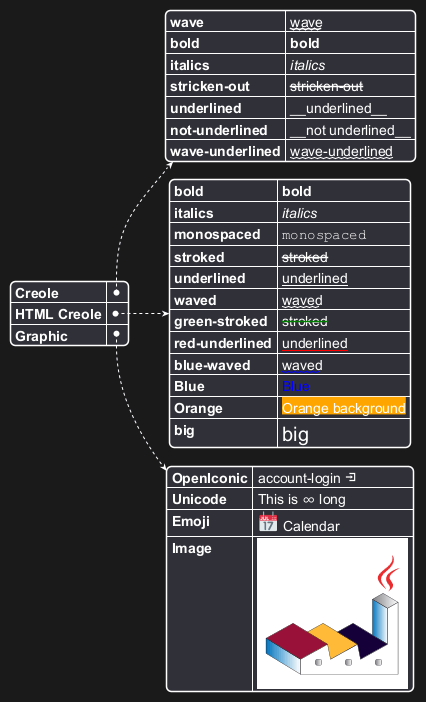Click the Orange background highlighted text
426x702 pixels.
(x=344, y=407)
